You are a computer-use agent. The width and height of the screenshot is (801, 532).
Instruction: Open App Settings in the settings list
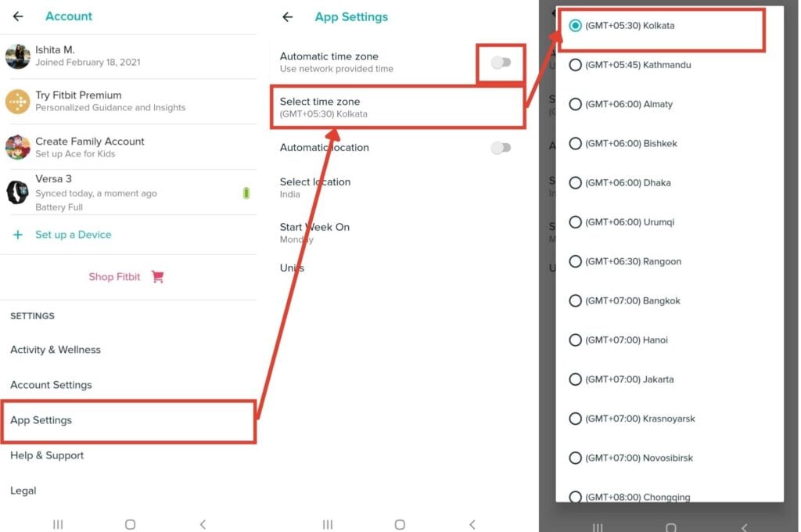pyautogui.click(x=128, y=421)
